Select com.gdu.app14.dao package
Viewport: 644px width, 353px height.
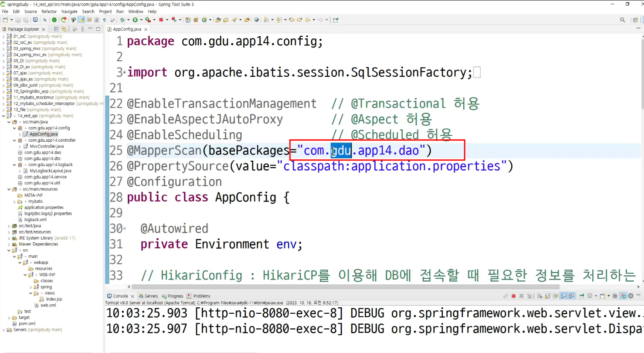click(x=42, y=152)
